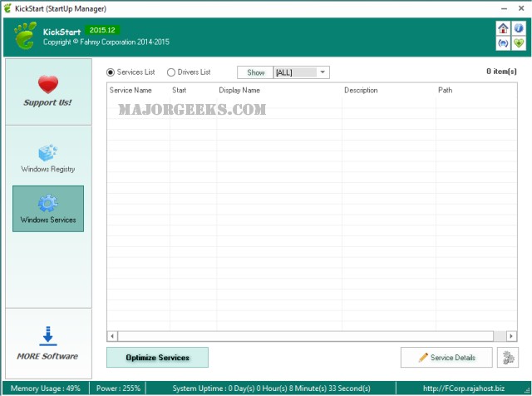Click the horizontal scrollbar right arrow
This screenshot has height=396, width=532.
click(511, 336)
